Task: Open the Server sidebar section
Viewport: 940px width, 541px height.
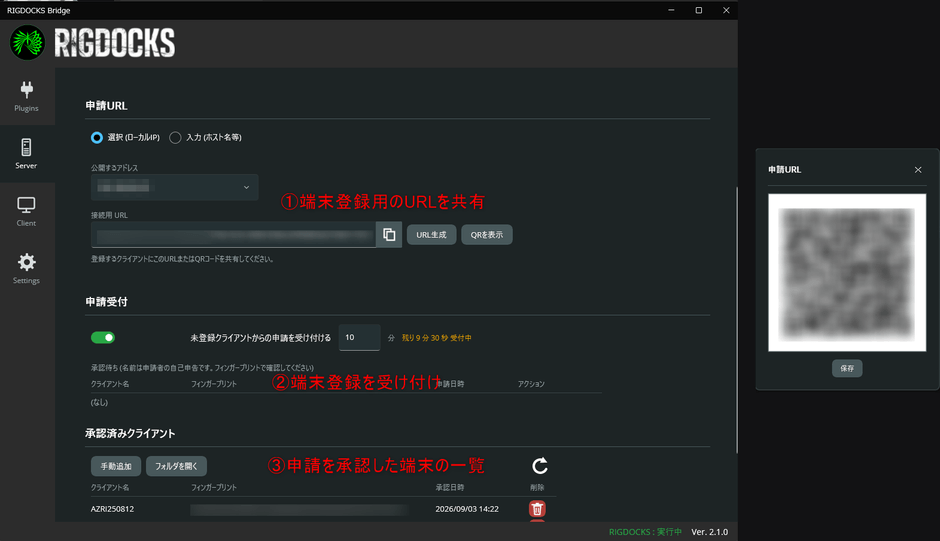Action: (26, 154)
